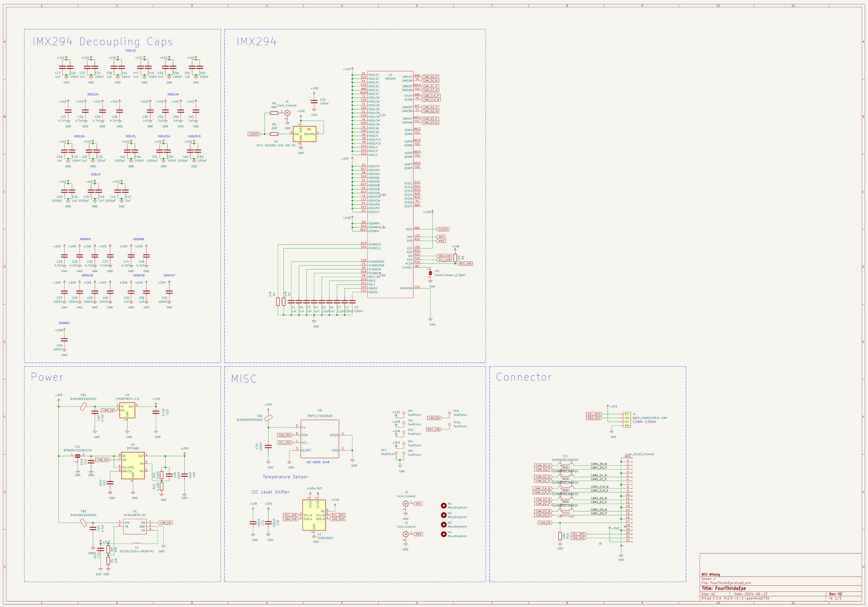The image size is (868, 607).
Task: Click the "Title: FourThirdsEye" title block field
Action: tap(723, 588)
